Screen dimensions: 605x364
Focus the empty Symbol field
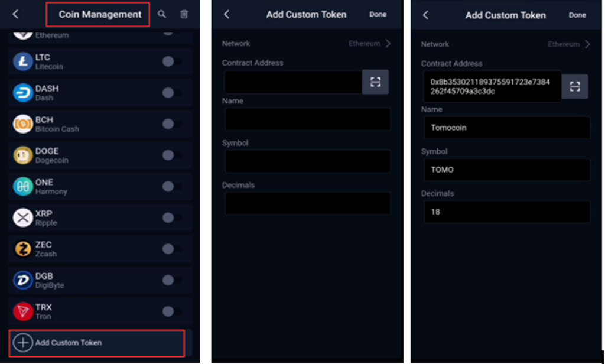(307, 161)
